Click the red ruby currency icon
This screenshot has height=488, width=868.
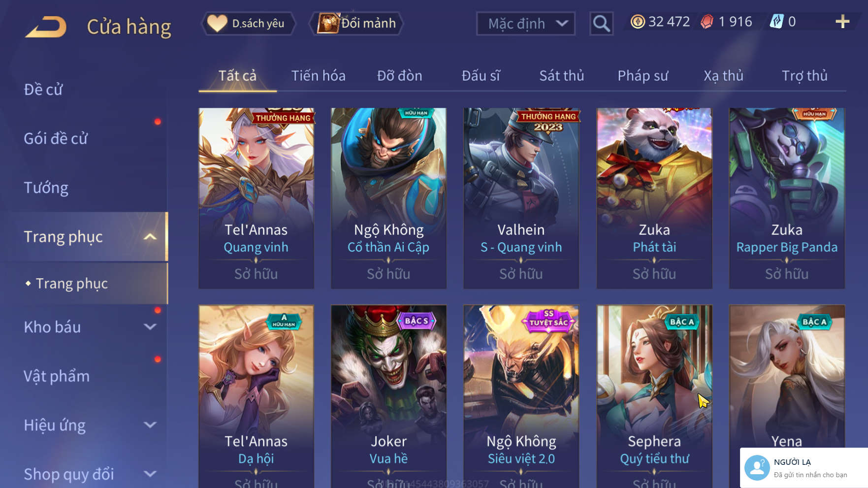coord(707,22)
